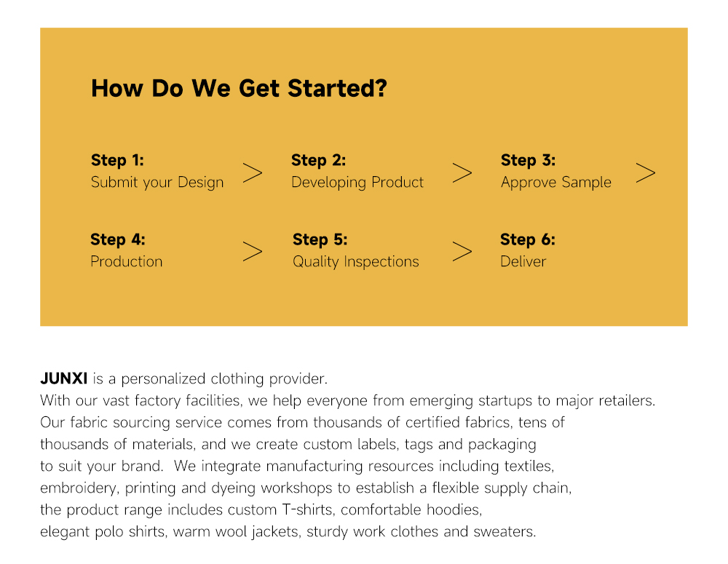Click the arrow after Step 5
The width and height of the screenshot is (728, 564).
pos(462,252)
